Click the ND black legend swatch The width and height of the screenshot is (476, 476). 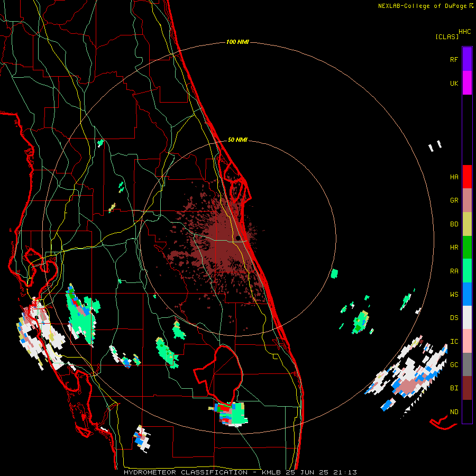(467, 411)
